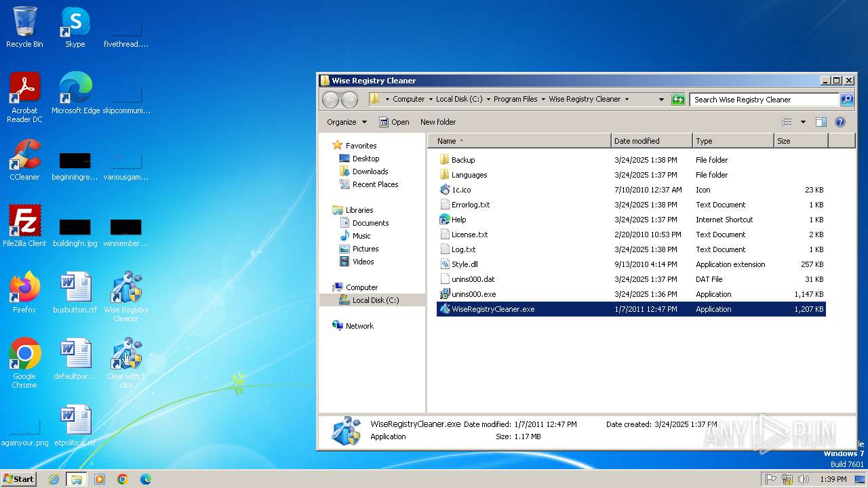Open Google Chrome desktop shortcut
This screenshot has width=868, height=488.
(x=24, y=363)
